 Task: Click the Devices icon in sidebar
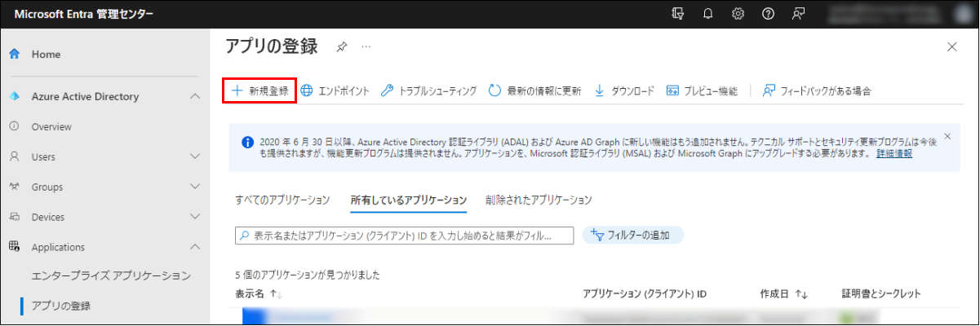click(x=14, y=217)
